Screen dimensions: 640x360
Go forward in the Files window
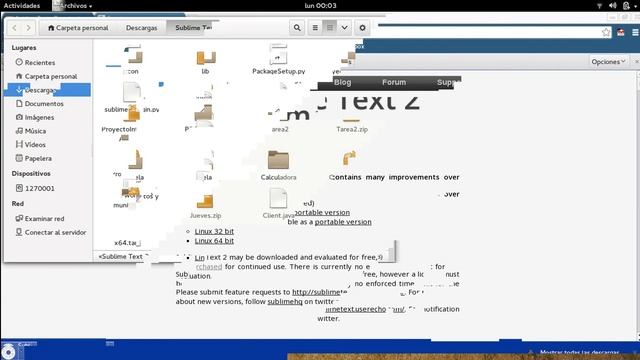[28, 28]
